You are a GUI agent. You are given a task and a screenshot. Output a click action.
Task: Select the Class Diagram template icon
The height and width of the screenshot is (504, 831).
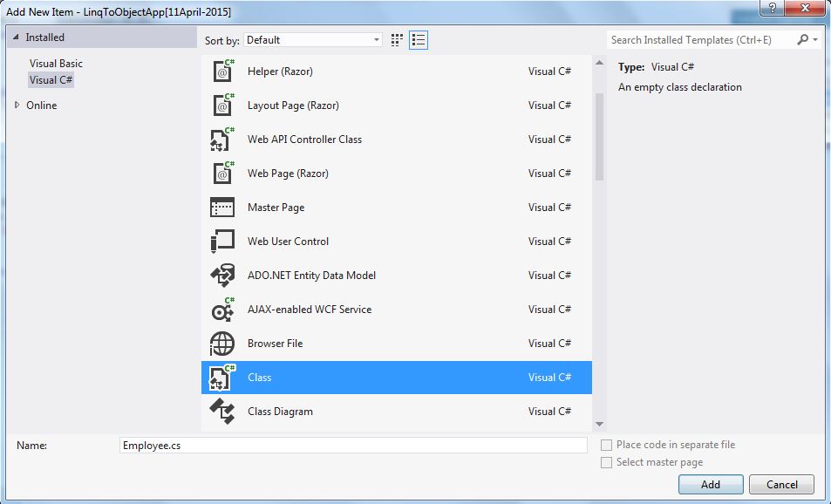point(223,412)
